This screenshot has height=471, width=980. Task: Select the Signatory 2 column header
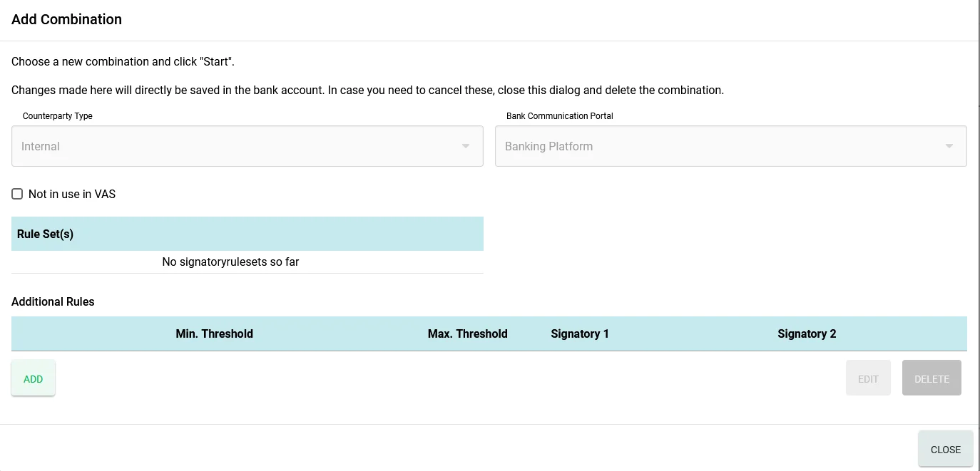(807, 333)
